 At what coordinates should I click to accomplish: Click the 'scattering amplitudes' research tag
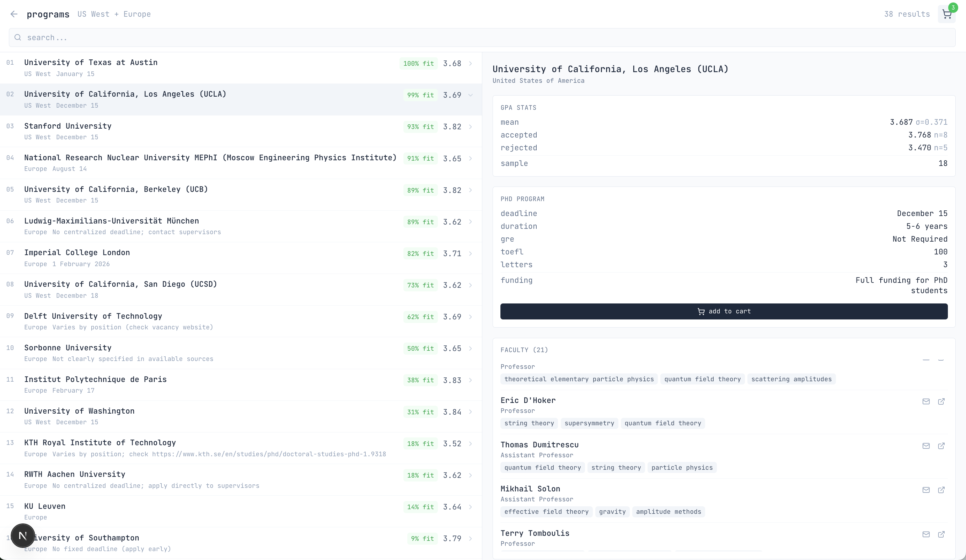[791, 379]
